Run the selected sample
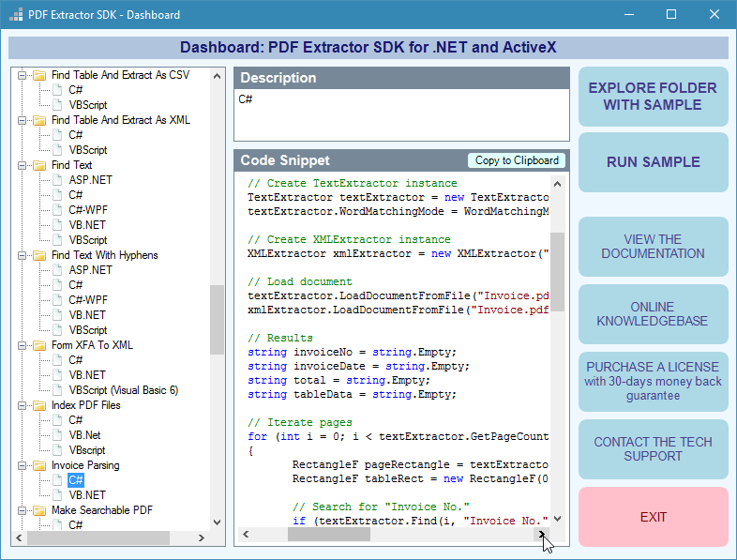The width and height of the screenshot is (737, 560). pyautogui.click(x=653, y=162)
